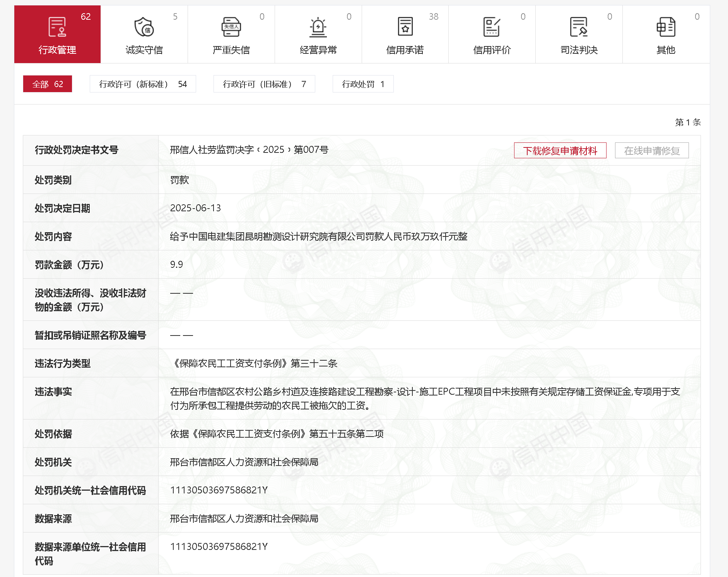Click the 处罚机关 row label
728x577 pixels.
coord(53,462)
